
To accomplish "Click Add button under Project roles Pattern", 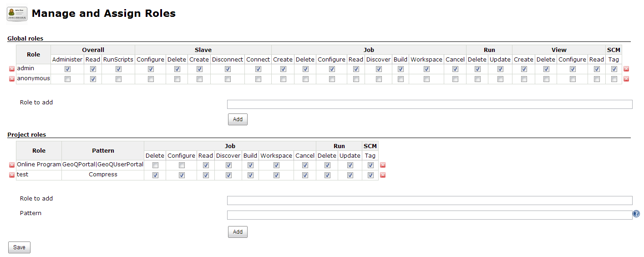I will (238, 232).
